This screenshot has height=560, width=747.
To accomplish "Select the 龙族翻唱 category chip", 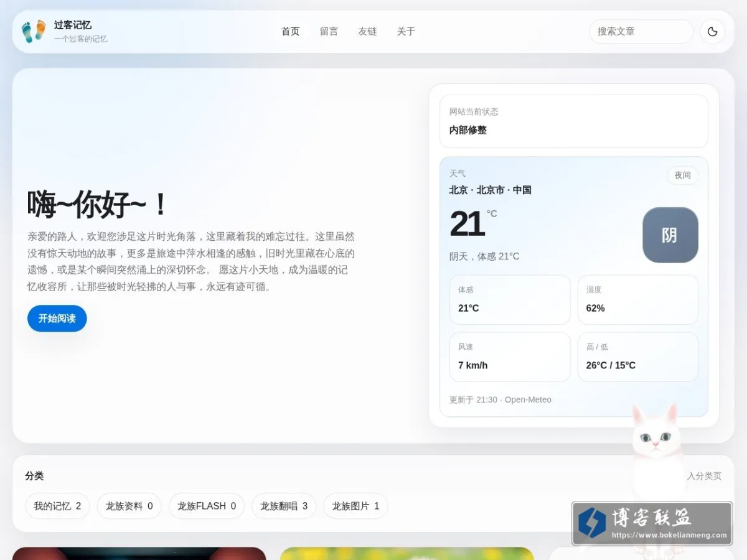I will point(284,506).
